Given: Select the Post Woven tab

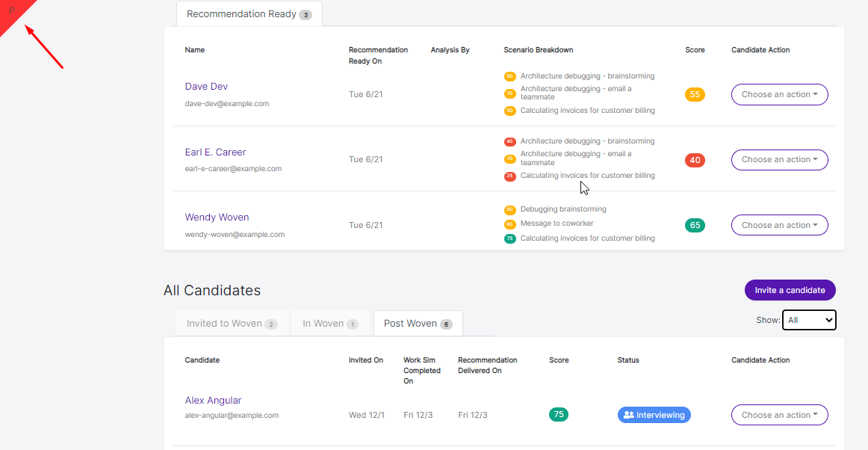Looking at the screenshot, I should (418, 324).
